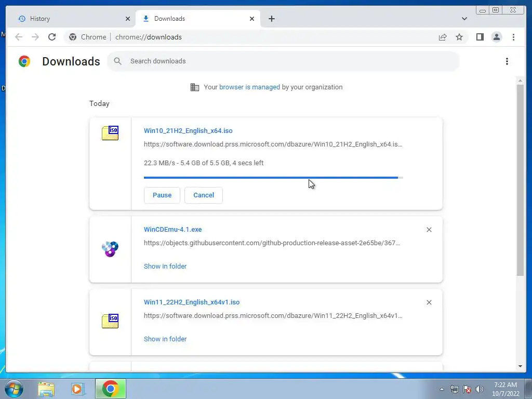Open the side panel icon
This screenshot has height=399, width=532.
(480, 37)
